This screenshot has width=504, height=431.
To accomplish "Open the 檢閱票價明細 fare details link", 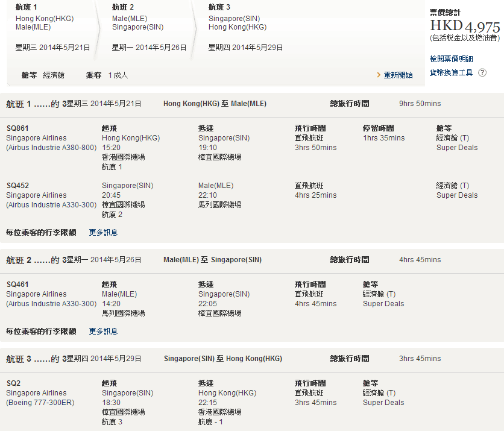I will 451,59.
